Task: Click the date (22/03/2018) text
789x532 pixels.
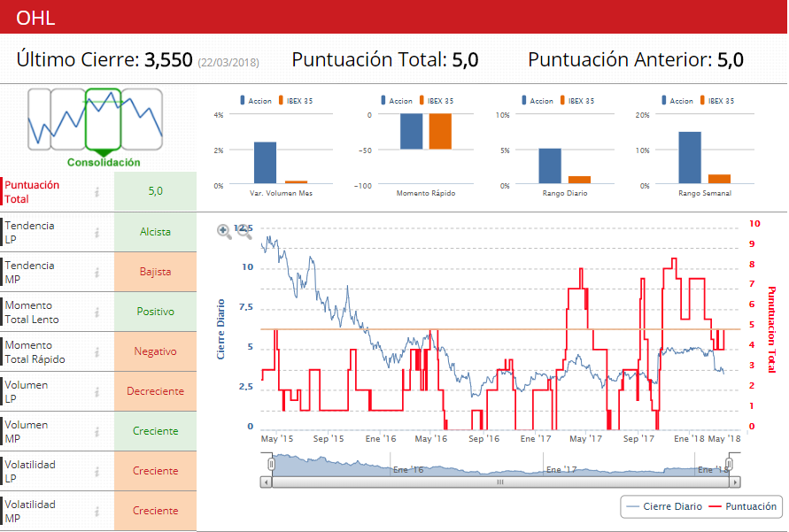Action: (228, 62)
